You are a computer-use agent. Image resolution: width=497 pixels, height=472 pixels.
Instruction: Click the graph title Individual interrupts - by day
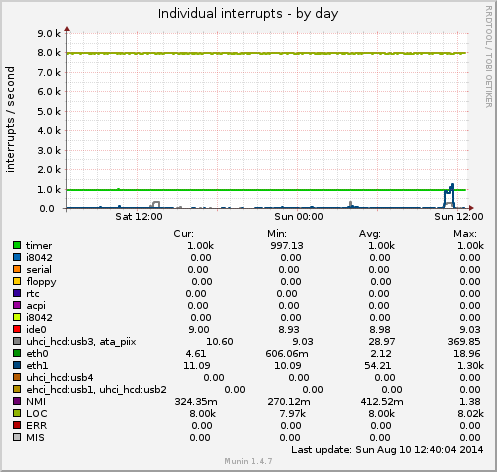pyautogui.click(x=248, y=14)
